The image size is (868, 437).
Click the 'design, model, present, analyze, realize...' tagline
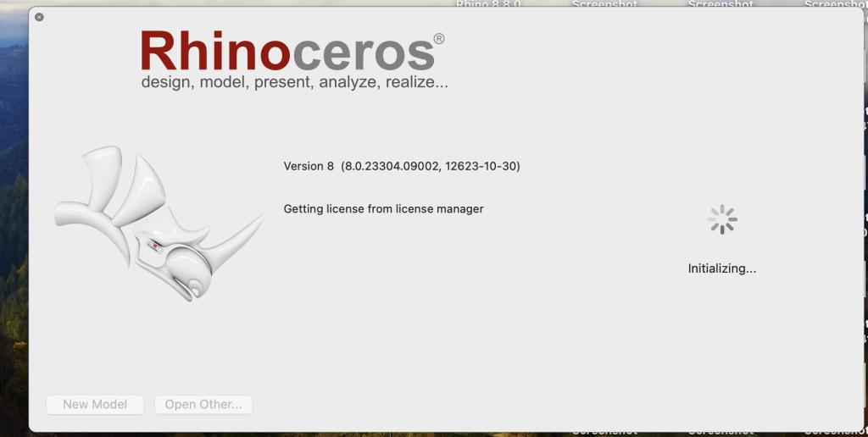tap(294, 82)
